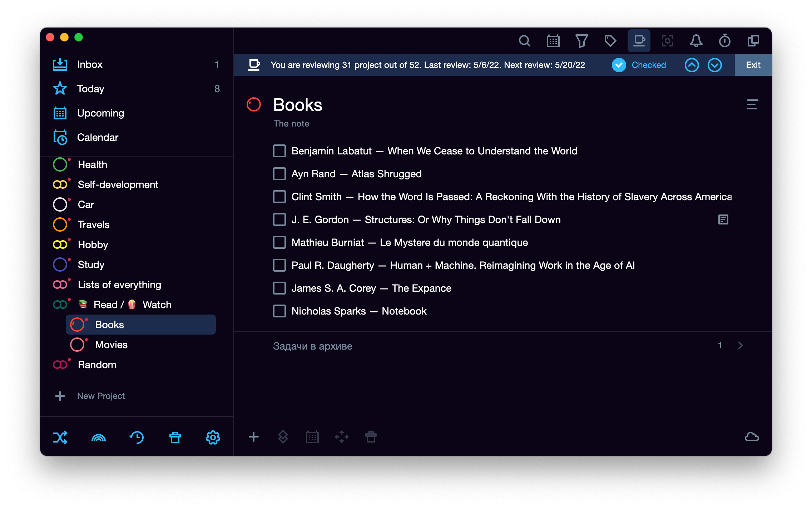Open the trash bin in sidebar footer
Image resolution: width=812 pixels, height=509 pixels.
click(175, 437)
